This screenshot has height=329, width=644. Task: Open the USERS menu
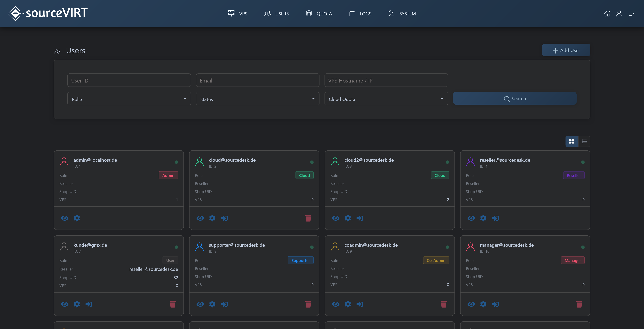277,14
